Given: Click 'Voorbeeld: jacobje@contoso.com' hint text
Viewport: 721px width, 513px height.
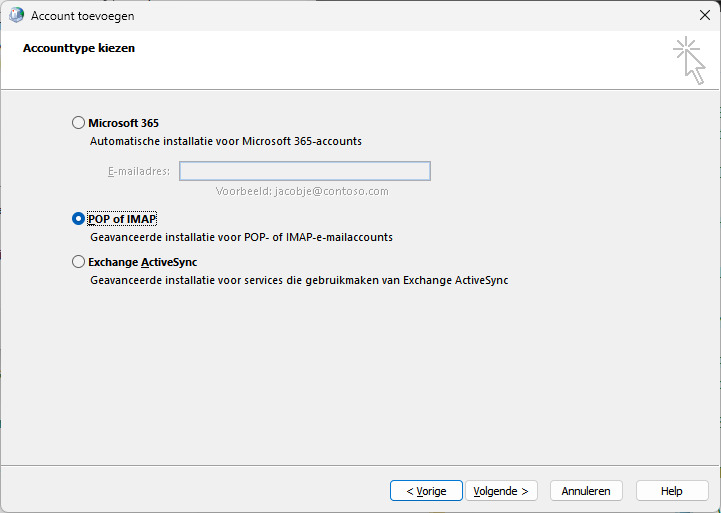Looking at the screenshot, I should pyautogui.click(x=302, y=191).
